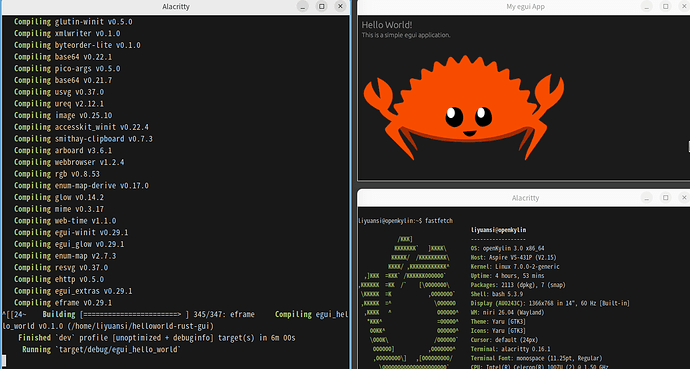Screen dimensions: 690x369
Task: Click the 'Uptime: 4 hours, 53 mins' line
Action: click(507, 276)
